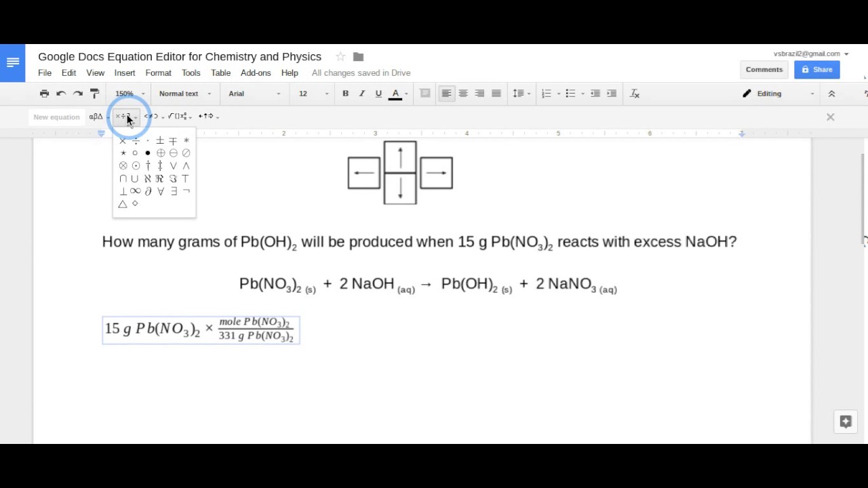The height and width of the screenshot is (488, 868).
Task: Insert the asterisk ∗ operator symbol
Action: pyautogui.click(x=186, y=140)
